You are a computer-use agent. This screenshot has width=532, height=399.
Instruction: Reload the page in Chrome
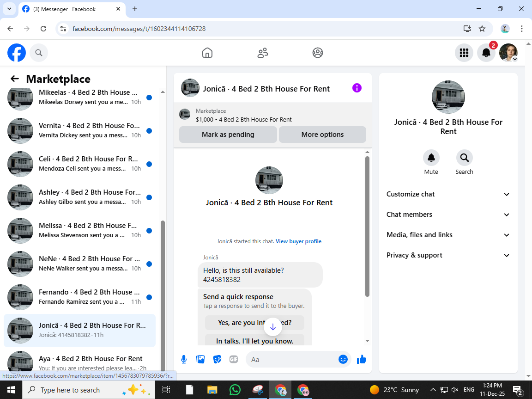[43, 29]
